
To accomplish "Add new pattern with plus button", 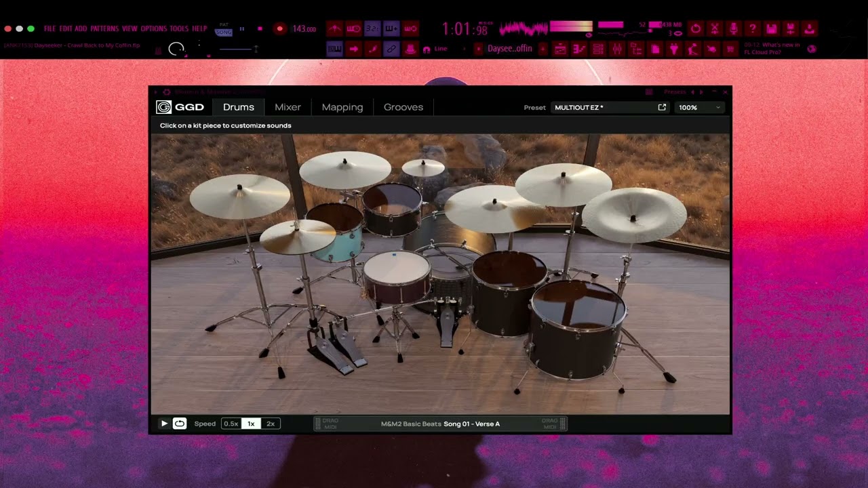I will [543, 49].
